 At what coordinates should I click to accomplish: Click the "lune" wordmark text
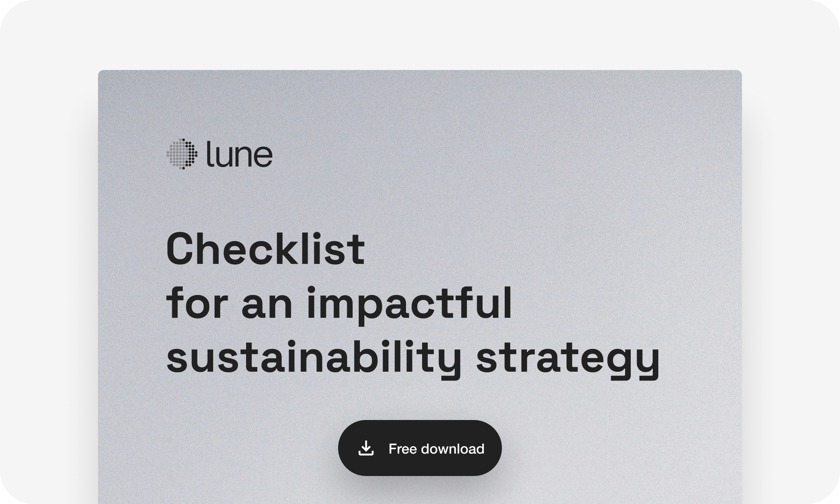[239, 154]
